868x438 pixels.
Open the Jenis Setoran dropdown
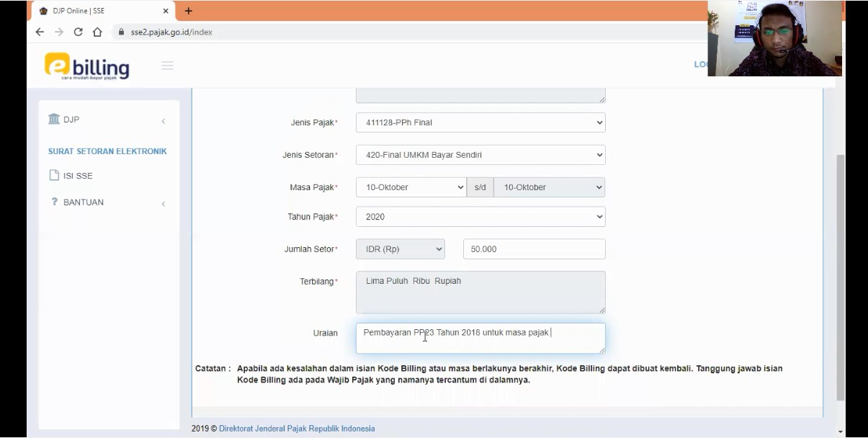pyautogui.click(x=480, y=155)
